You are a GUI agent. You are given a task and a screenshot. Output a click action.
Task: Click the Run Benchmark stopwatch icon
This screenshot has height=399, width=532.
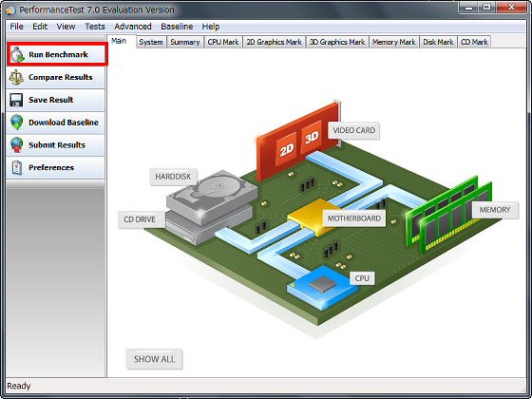[17, 55]
